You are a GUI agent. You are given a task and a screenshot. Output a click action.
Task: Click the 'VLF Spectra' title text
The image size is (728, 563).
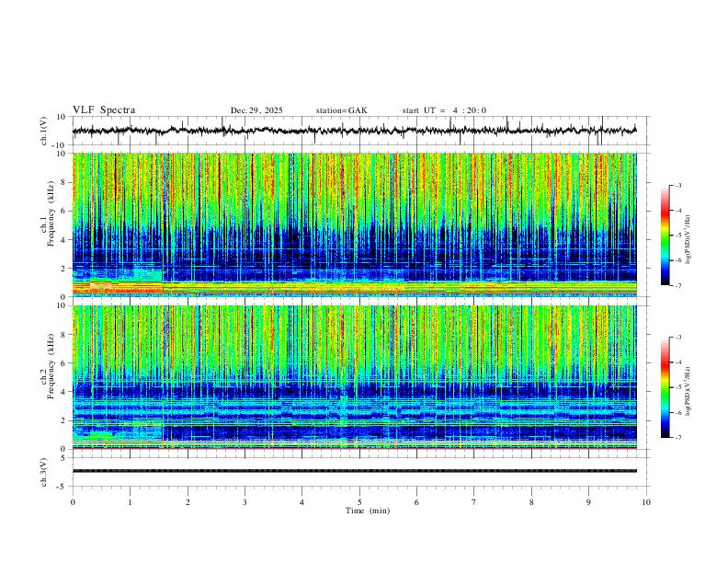click(104, 110)
